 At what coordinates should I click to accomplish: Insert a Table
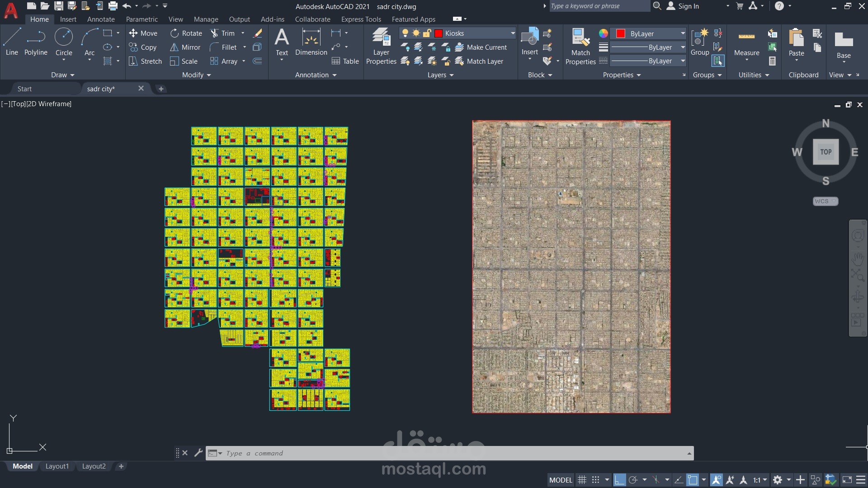[x=345, y=61]
